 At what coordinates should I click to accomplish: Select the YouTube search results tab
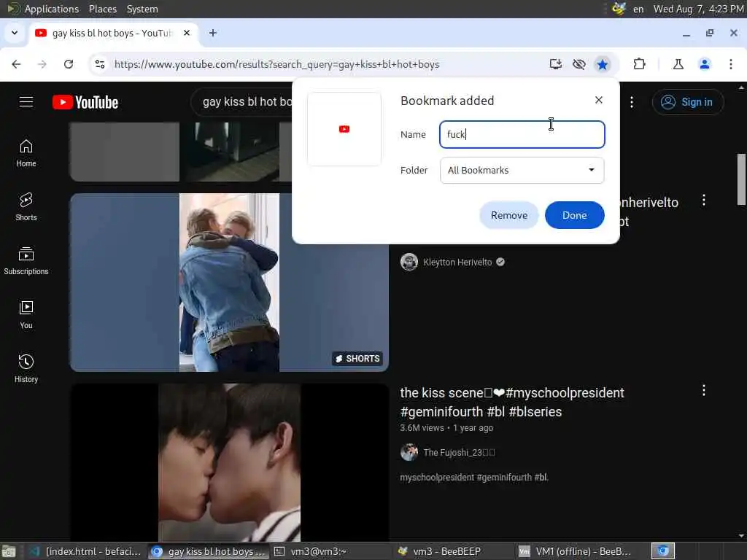click(x=113, y=34)
